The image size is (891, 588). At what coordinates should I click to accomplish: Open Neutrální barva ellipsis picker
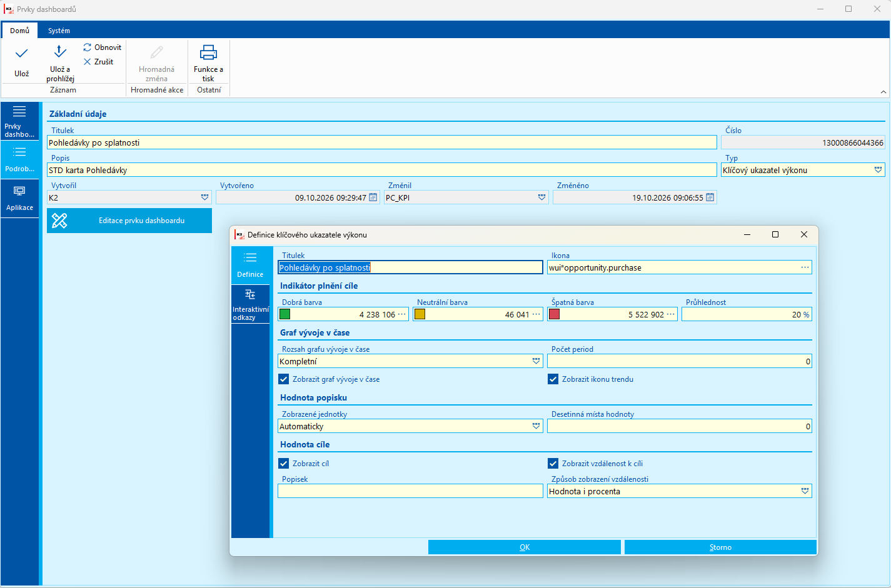(x=536, y=314)
